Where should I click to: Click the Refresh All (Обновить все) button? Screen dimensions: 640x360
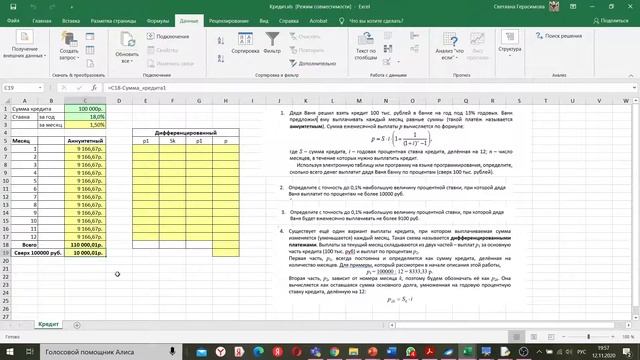click(127, 48)
